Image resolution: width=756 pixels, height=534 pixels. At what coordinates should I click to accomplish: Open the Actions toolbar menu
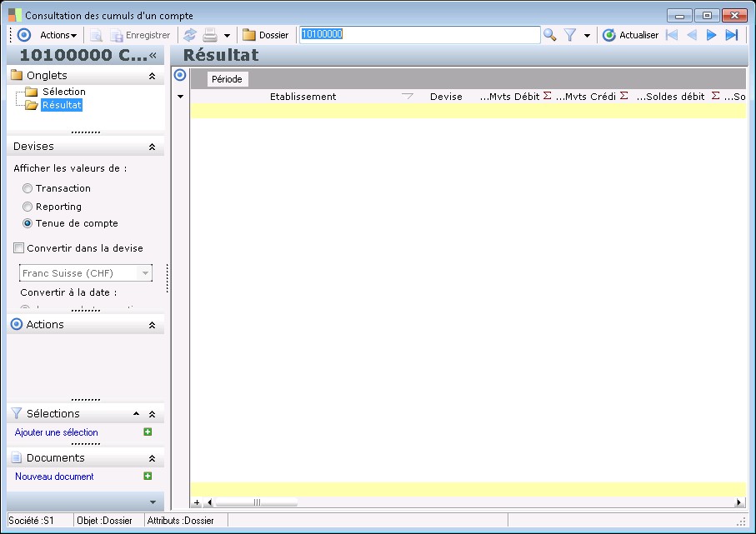58,35
